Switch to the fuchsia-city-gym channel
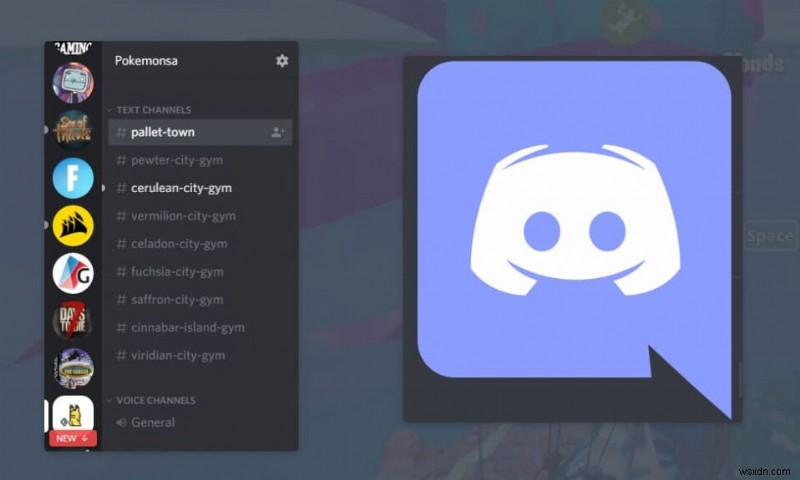The width and height of the screenshot is (800, 480). (x=200, y=272)
